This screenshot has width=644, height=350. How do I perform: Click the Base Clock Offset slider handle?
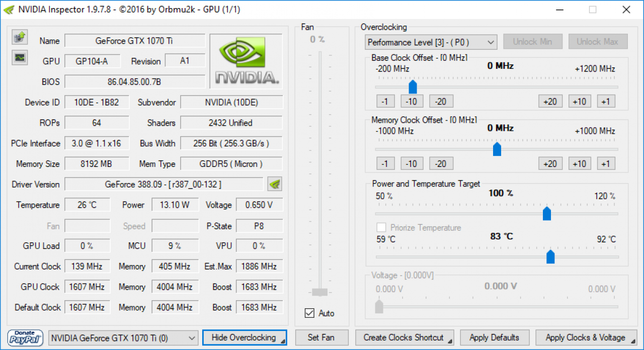point(413,87)
